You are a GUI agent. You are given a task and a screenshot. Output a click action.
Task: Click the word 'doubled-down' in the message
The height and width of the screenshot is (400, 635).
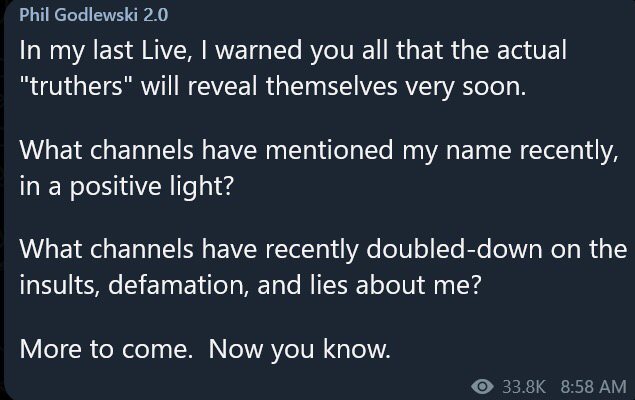click(x=454, y=249)
